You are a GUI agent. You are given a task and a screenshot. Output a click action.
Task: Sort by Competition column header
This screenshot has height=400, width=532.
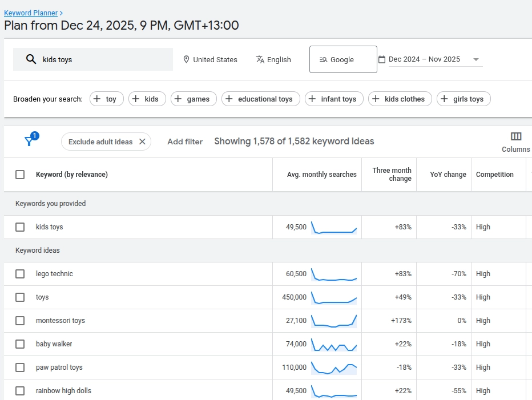click(495, 175)
